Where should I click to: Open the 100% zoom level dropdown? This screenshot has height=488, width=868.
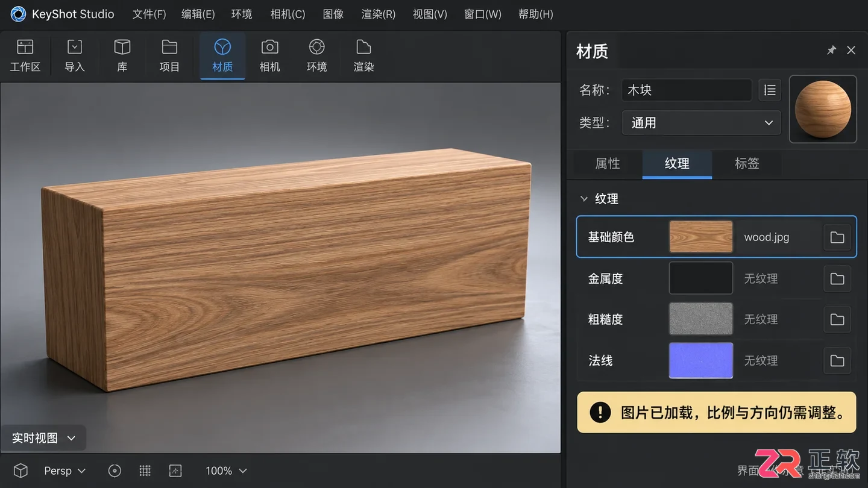click(x=226, y=471)
